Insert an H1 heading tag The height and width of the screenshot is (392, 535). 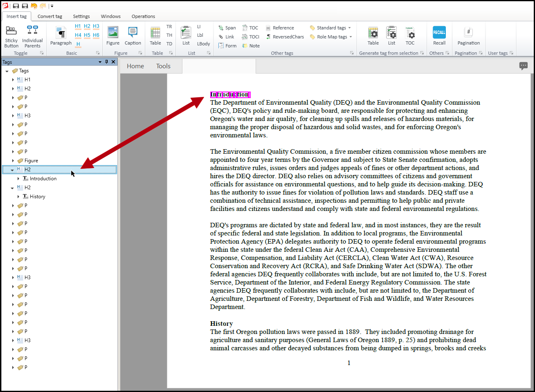coord(78,26)
